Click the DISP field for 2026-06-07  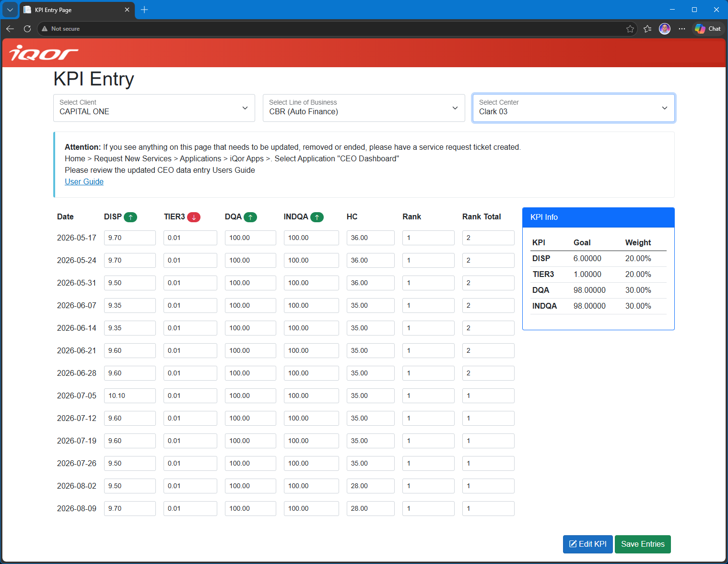click(x=130, y=305)
